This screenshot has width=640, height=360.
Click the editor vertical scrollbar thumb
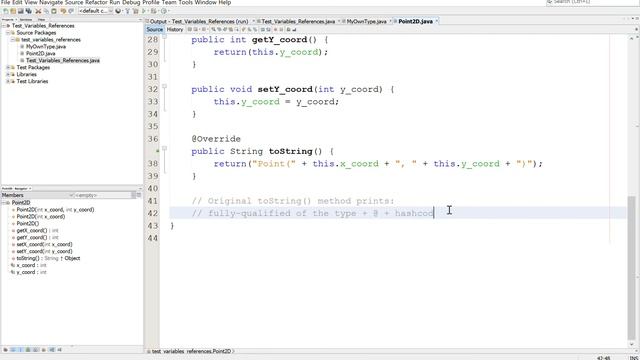[631, 267]
